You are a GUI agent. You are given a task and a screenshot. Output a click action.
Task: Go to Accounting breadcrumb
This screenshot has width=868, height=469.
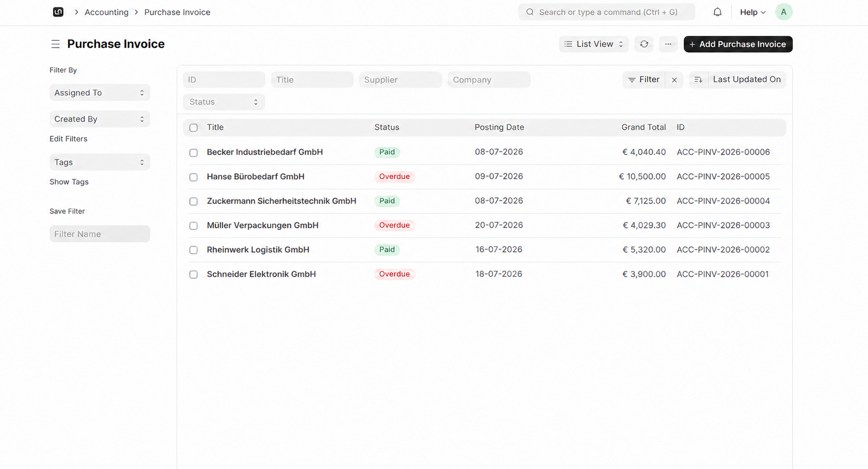pos(106,12)
